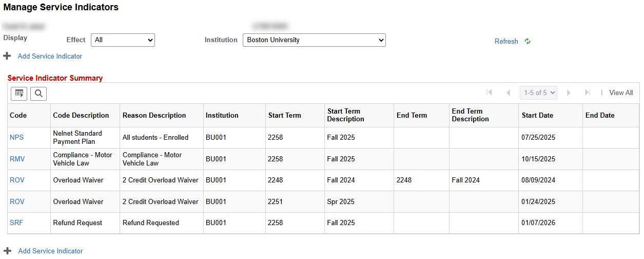Screen dimensions: 644x259
Task: Click View All in the grid header
Action: click(x=621, y=92)
